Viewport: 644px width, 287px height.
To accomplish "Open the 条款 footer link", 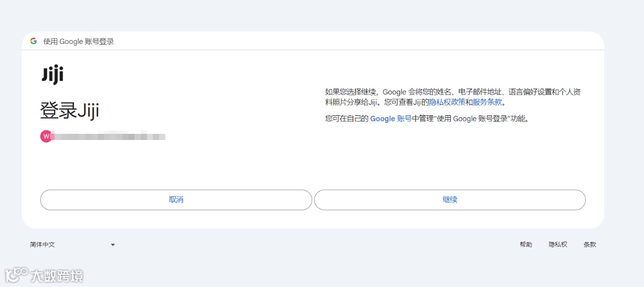I will (590, 245).
